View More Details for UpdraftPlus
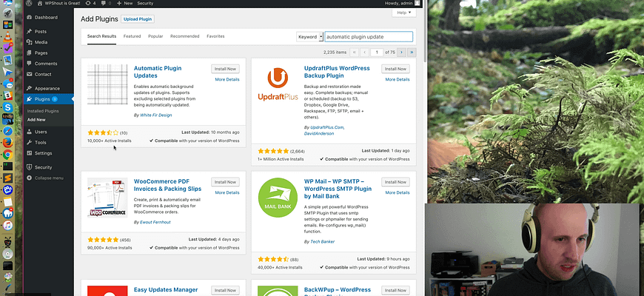Screen dimensions: 644x296 (x=398, y=79)
